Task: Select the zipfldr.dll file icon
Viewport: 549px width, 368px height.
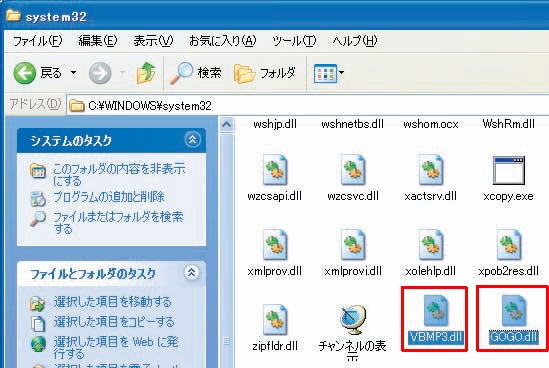Action: [x=275, y=320]
